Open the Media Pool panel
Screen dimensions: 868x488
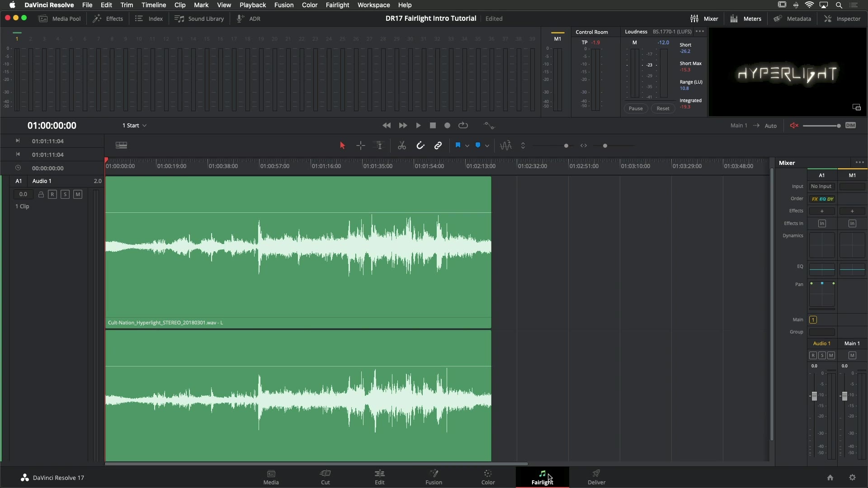(60, 19)
